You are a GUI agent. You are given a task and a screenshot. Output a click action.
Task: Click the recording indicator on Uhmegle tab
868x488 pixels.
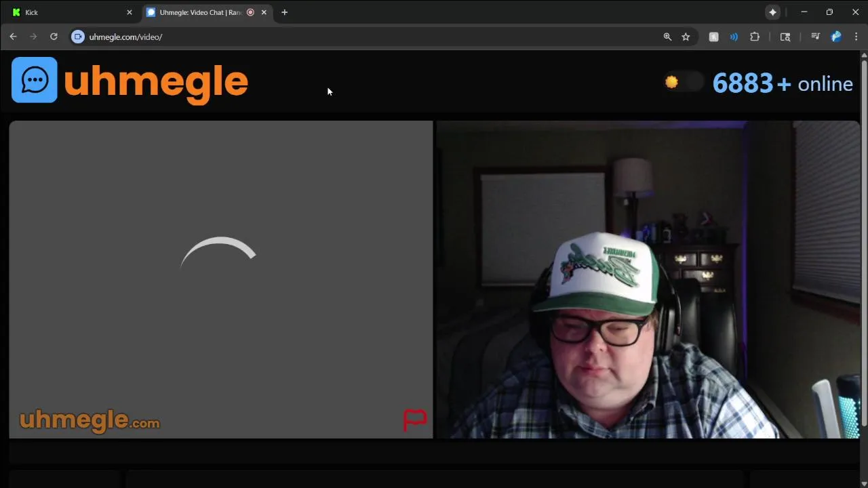pyautogui.click(x=250, y=12)
